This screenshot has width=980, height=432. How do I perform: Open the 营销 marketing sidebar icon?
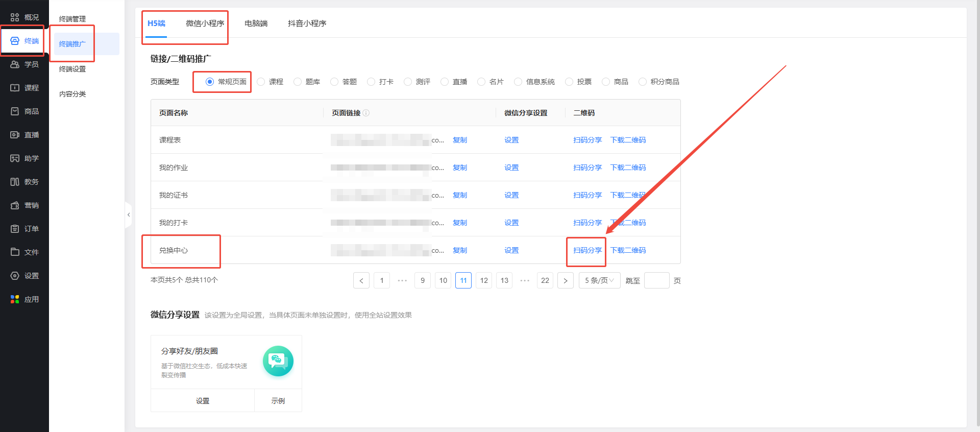(x=15, y=205)
